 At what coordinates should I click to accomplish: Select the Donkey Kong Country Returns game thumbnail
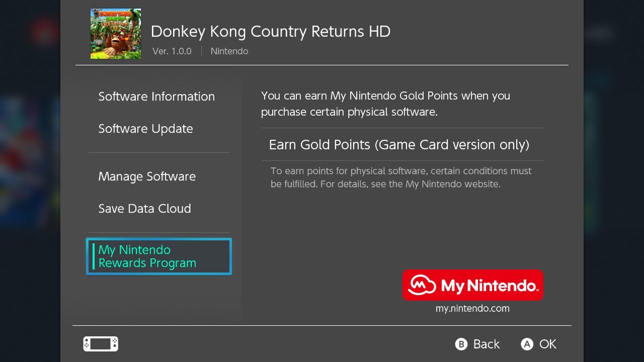116,34
